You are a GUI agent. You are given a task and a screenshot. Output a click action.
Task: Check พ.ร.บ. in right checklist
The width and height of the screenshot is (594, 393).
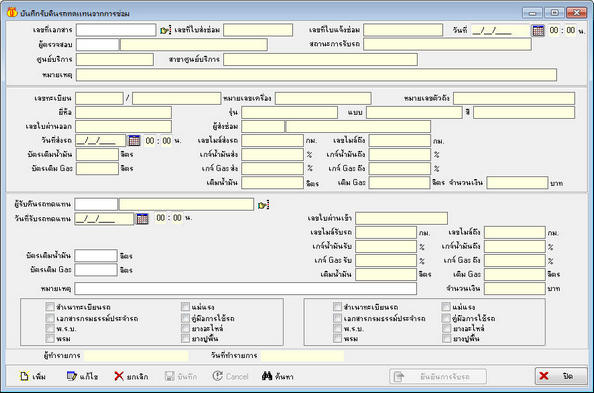(x=337, y=328)
